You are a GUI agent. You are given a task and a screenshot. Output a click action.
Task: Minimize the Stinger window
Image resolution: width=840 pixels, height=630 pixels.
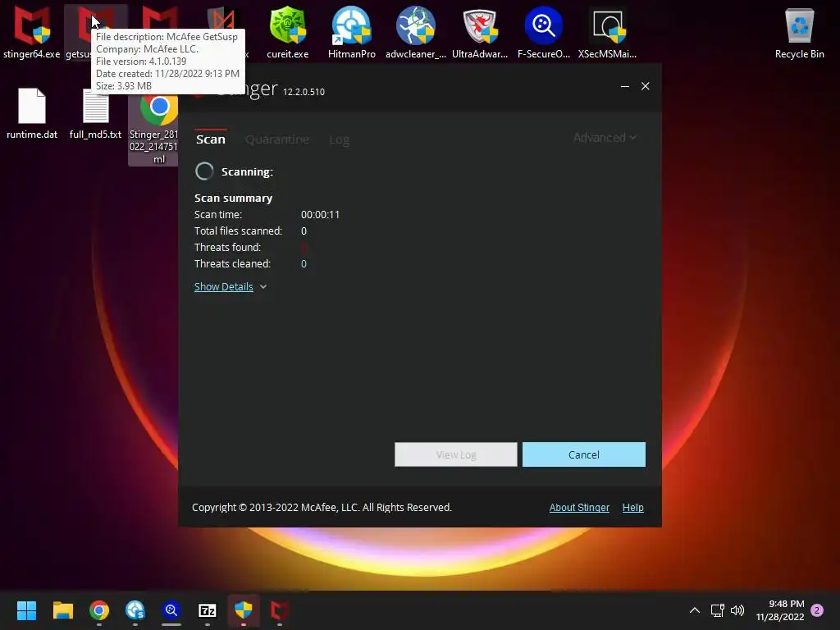pos(624,86)
